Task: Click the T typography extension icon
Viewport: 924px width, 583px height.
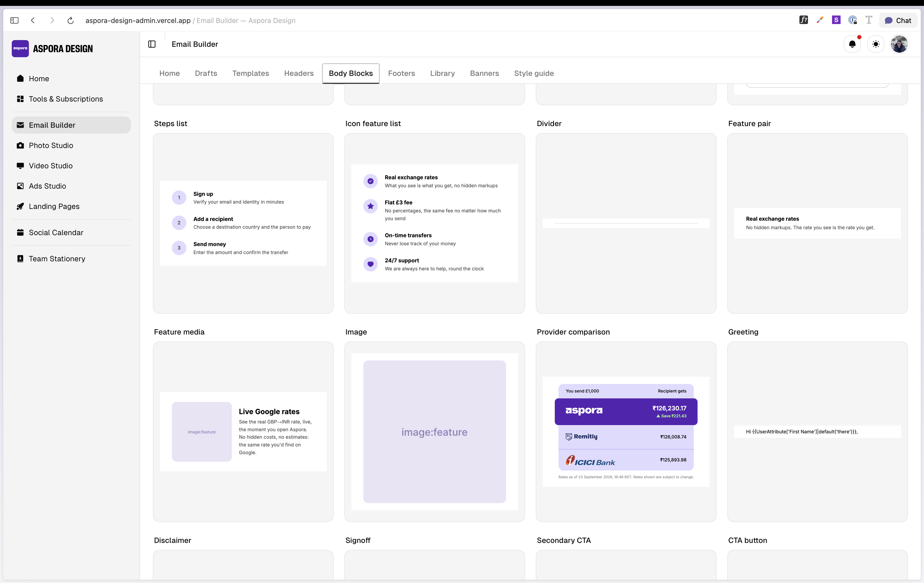Action: (869, 20)
